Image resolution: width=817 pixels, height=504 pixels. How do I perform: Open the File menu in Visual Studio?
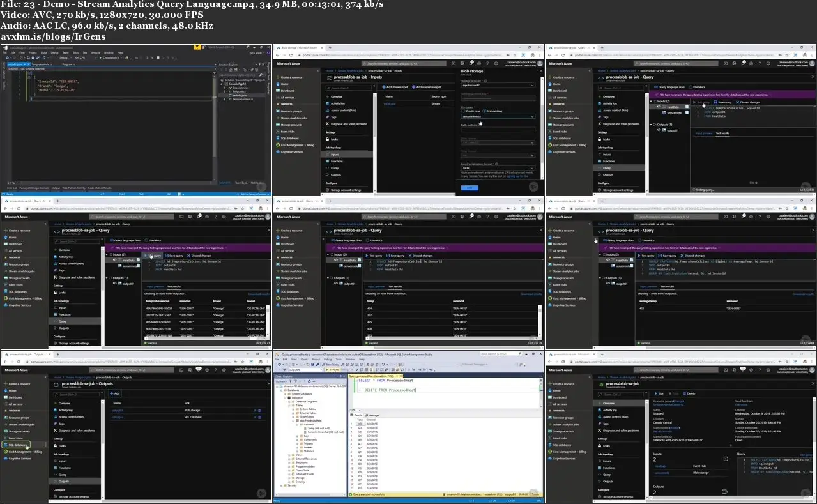[x=4, y=52]
